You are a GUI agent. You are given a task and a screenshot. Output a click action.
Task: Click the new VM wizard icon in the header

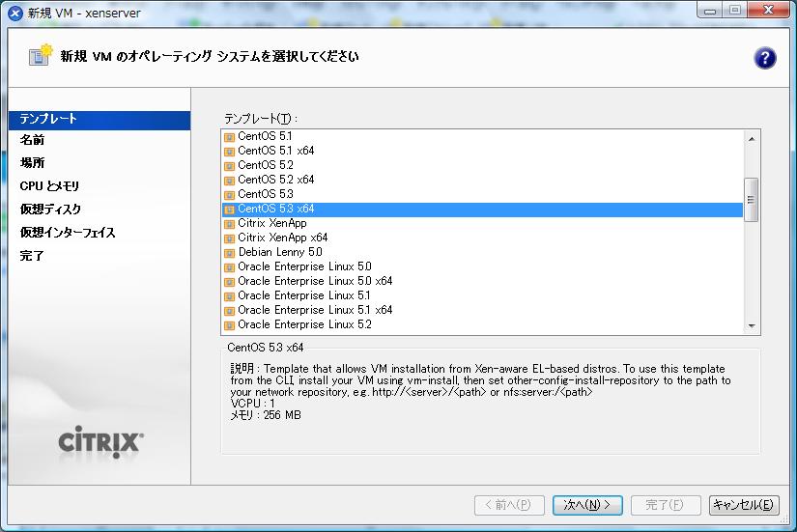(41, 55)
